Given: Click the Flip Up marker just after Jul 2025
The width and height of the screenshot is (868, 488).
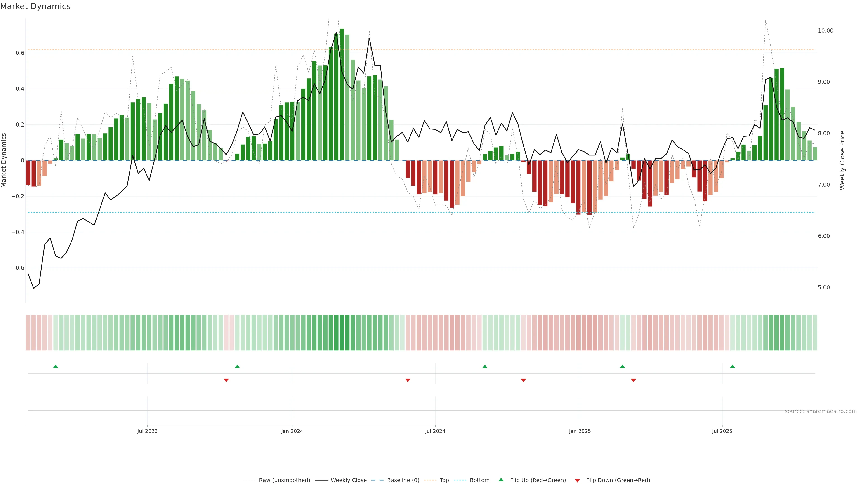Looking at the screenshot, I should tap(732, 366).
